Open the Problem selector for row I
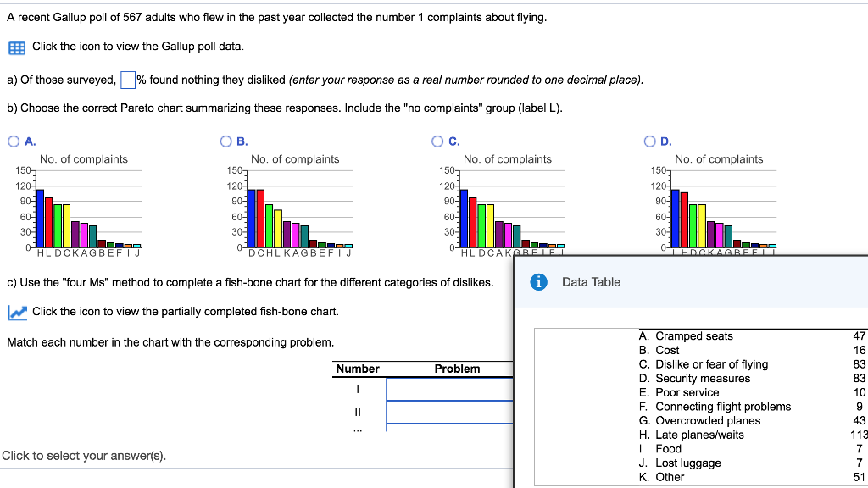Image resolution: width=868 pixels, height=488 pixels. point(450,388)
